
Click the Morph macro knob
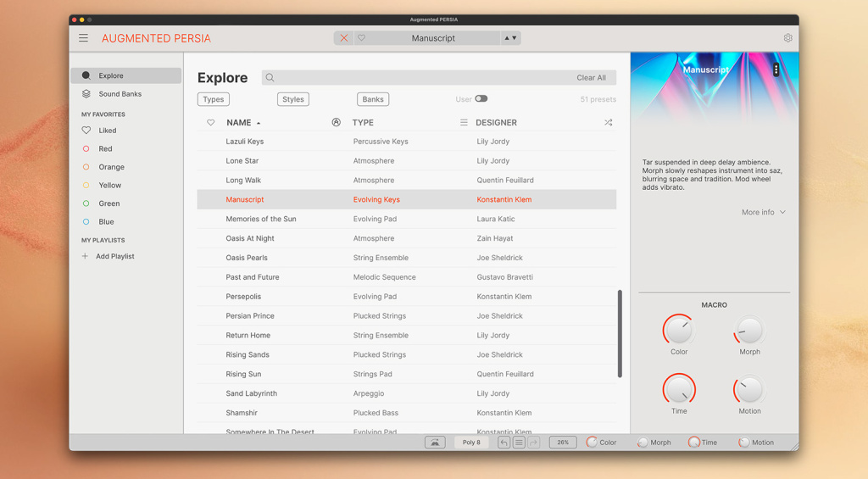749,331
